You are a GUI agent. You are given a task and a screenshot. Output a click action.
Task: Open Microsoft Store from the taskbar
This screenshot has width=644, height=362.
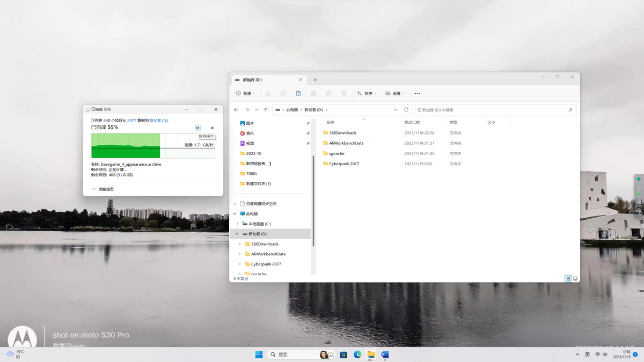(x=343, y=354)
